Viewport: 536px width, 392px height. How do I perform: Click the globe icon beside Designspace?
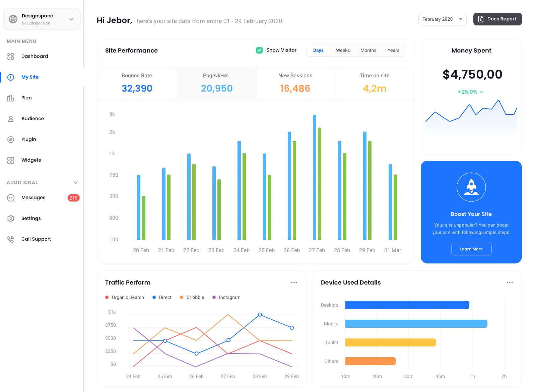pyautogui.click(x=13, y=19)
